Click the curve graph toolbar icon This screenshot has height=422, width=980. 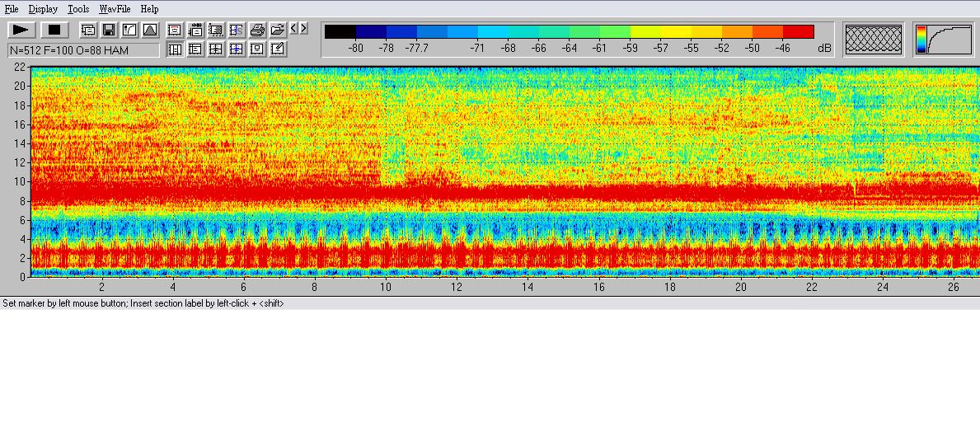(129, 30)
